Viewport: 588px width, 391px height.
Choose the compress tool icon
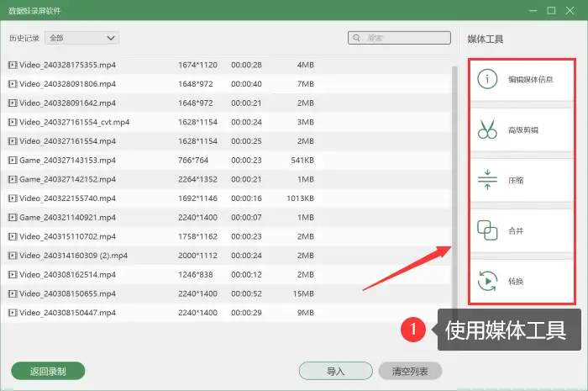(x=487, y=180)
